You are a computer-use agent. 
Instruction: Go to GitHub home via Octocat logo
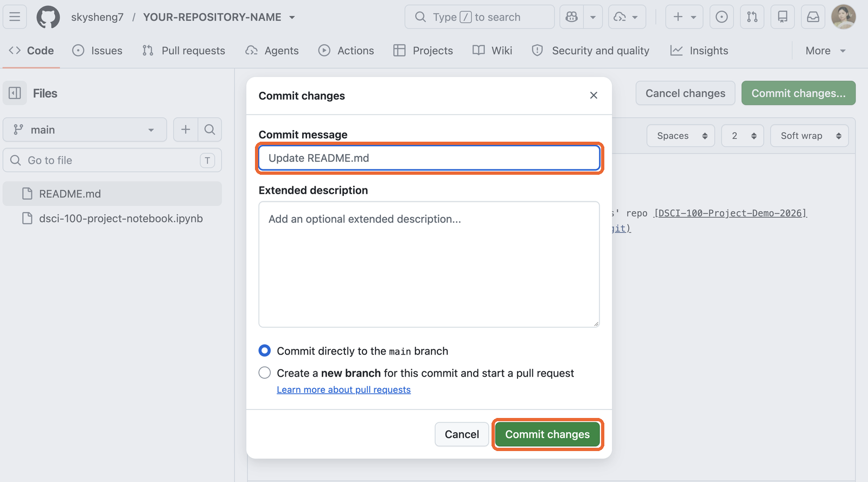click(x=48, y=17)
